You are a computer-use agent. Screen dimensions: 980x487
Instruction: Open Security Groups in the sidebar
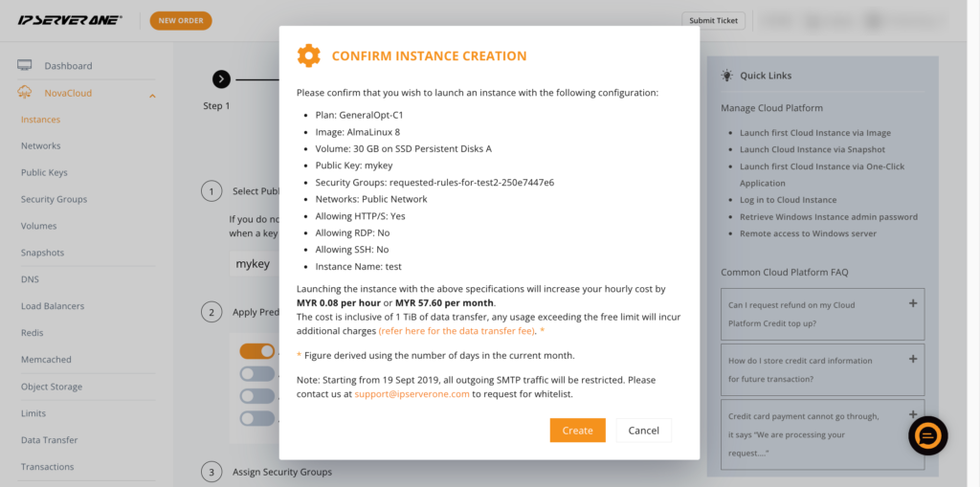pos(54,199)
